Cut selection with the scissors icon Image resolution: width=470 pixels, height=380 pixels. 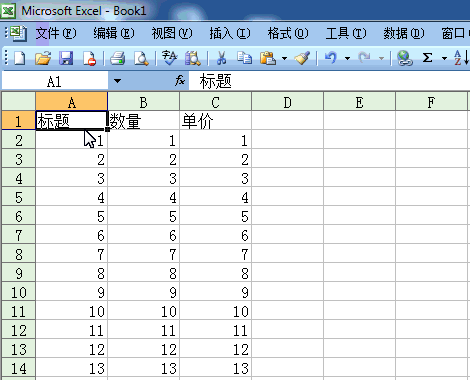pyautogui.click(x=221, y=58)
